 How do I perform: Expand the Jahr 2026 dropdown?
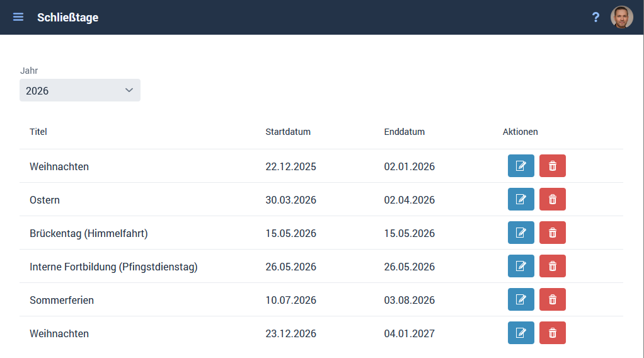click(x=80, y=90)
